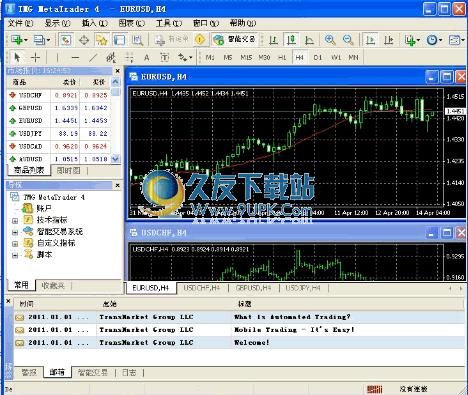This screenshot has width=468, height=395.
Task: Select 账户 in the Navigator tree
Action: 44,209
